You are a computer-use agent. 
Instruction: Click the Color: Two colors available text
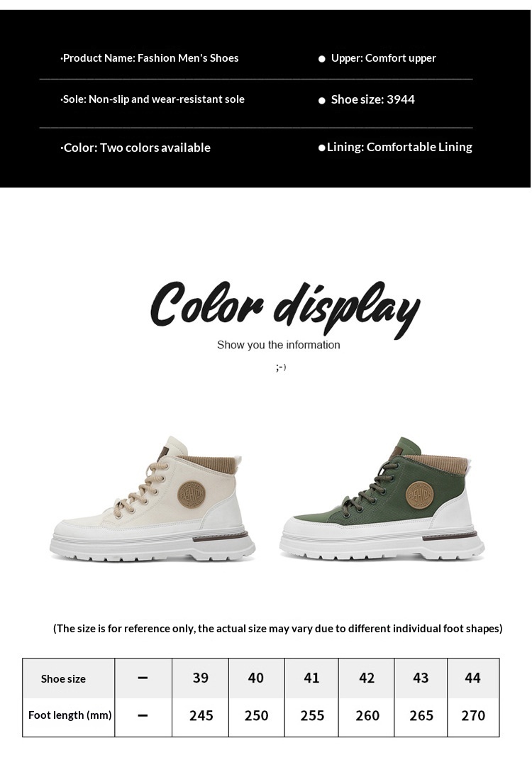(135, 148)
